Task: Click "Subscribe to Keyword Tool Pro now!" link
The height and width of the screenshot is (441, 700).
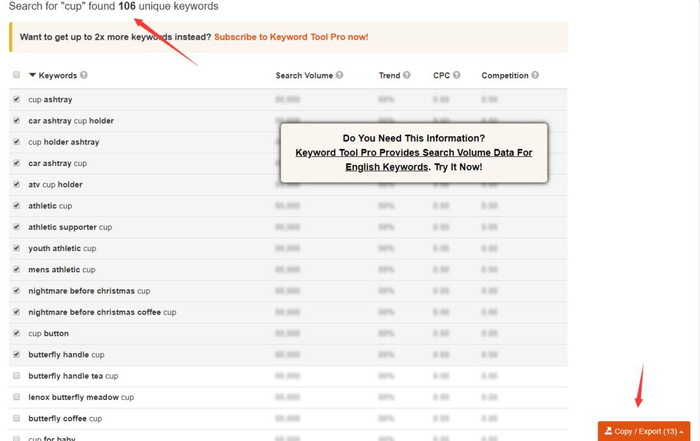Action: tap(291, 37)
